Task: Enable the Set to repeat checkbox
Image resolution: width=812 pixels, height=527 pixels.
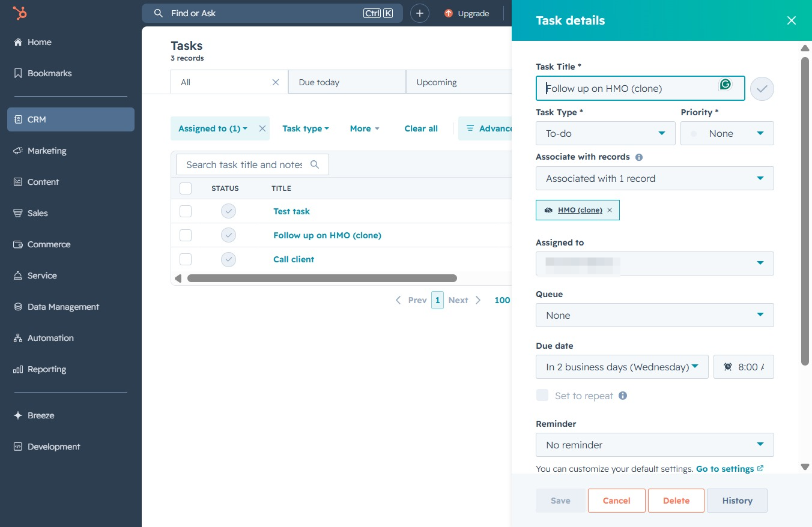Action: [542, 395]
